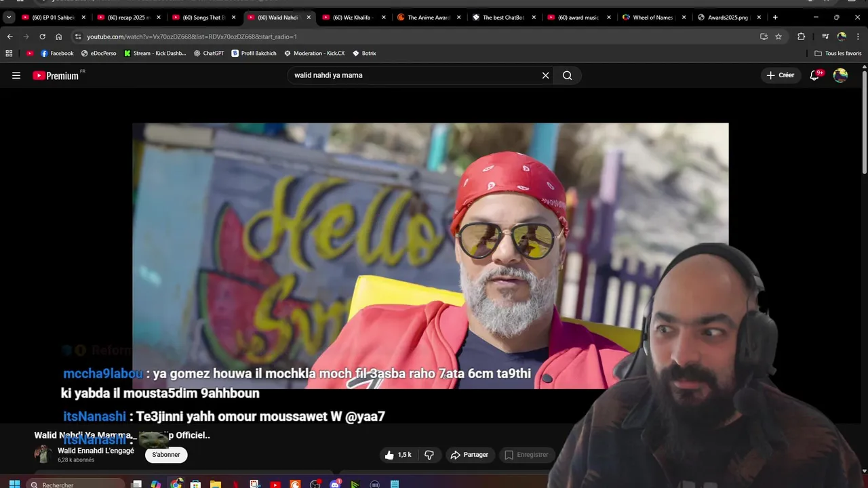Open the tab search dropdown arrow

[9, 17]
